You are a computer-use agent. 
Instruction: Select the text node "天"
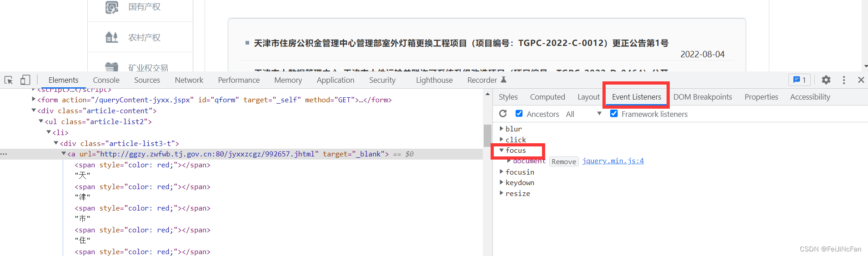pos(82,176)
